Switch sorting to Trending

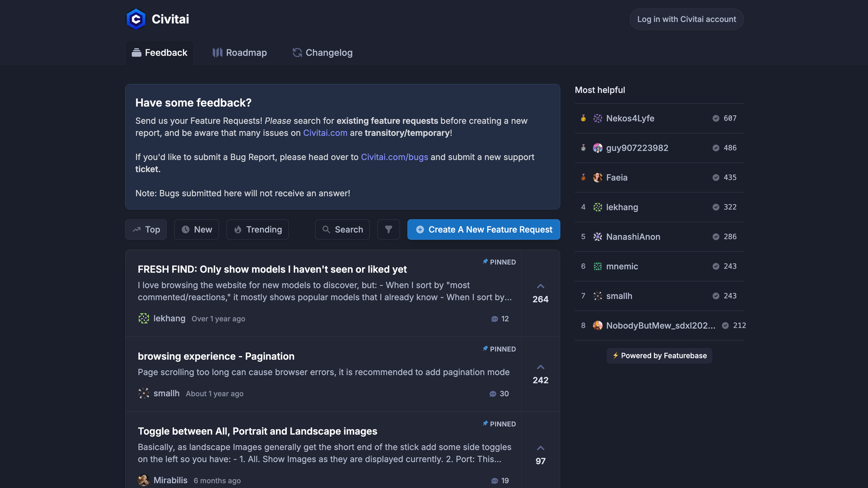257,229
